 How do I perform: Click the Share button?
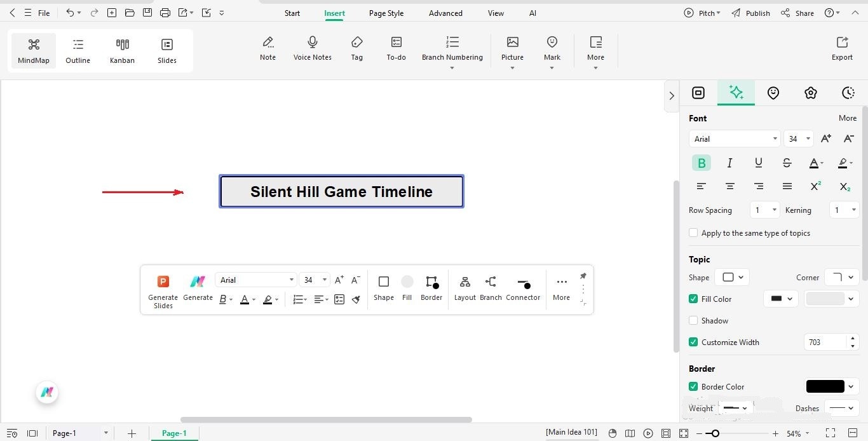tap(797, 13)
